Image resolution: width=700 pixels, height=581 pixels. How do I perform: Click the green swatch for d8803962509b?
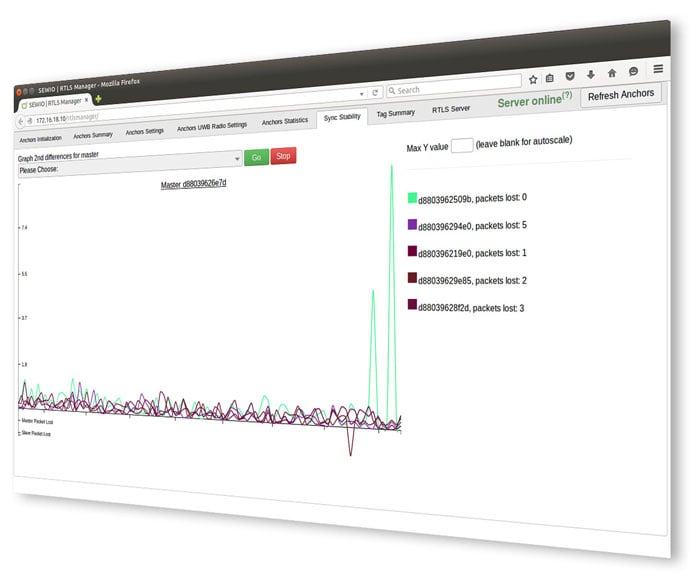pos(412,198)
